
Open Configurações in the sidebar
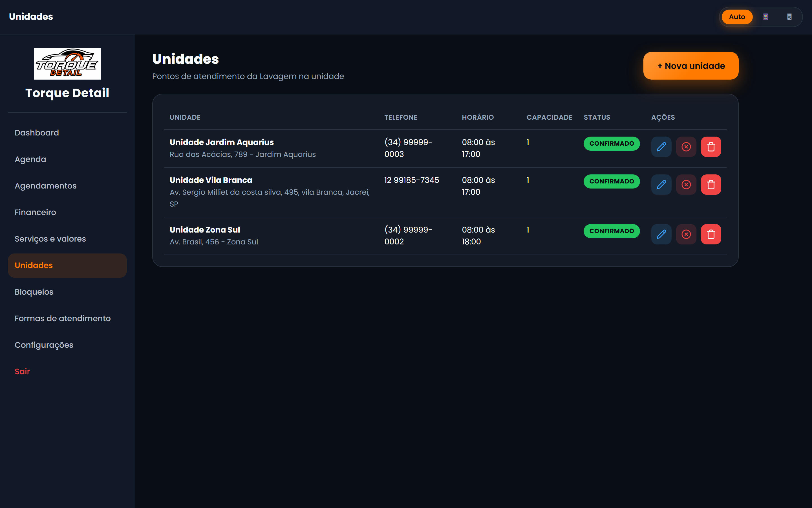tap(67, 345)
